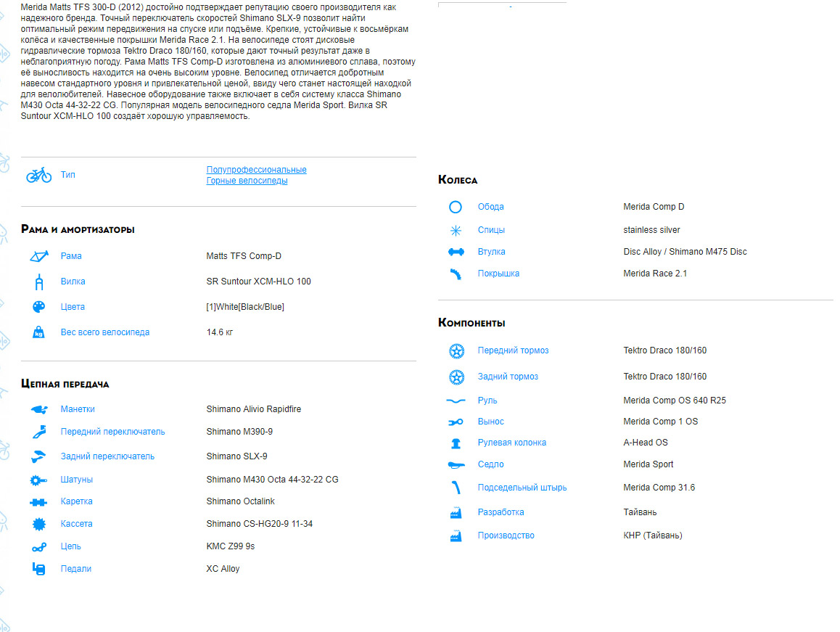This screenshot has width=840, height=632.
Task: Click the chain icon next to Цепь
Action: pos(39,547)
